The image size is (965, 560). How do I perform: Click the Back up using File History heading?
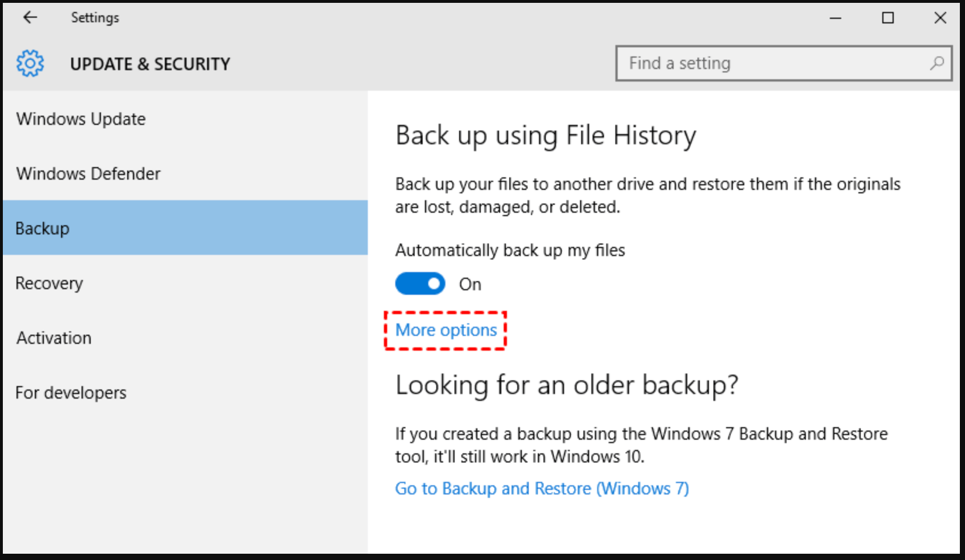tap(545, 136)
